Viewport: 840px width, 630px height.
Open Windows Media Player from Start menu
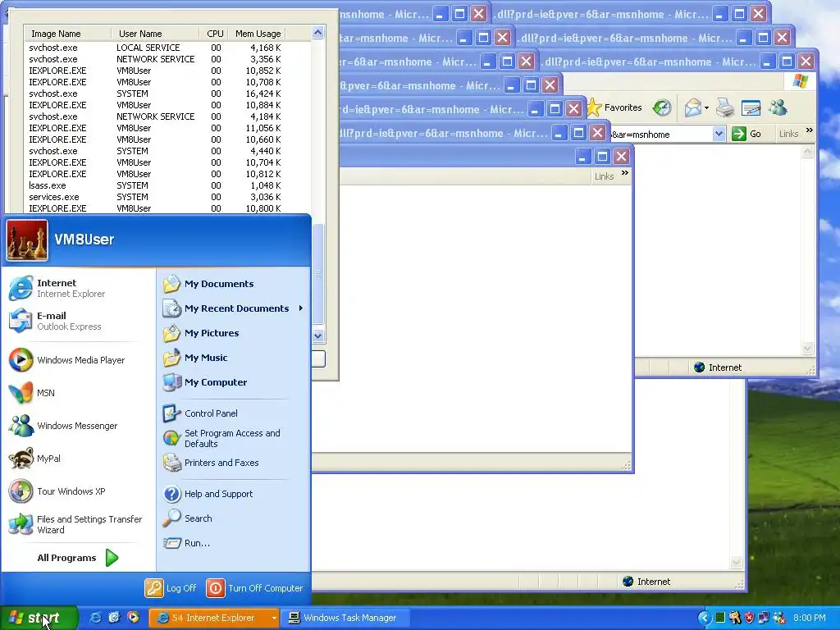tap(67, 360)
